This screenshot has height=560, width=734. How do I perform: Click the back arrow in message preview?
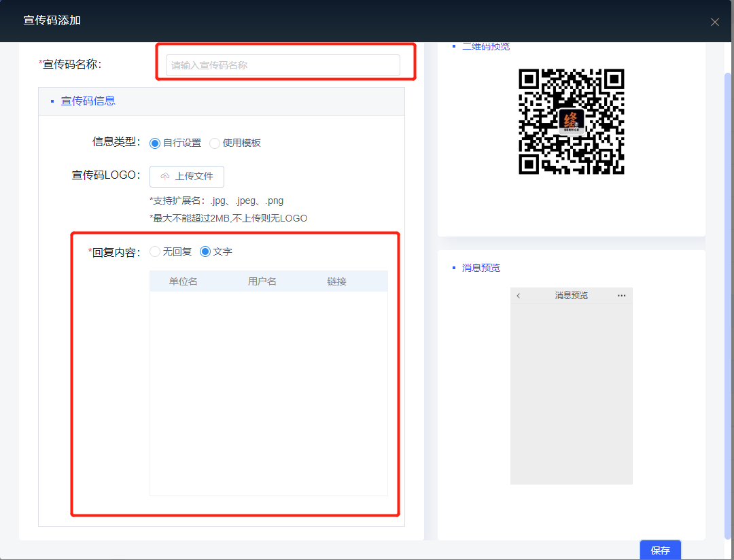pos(518,296)
